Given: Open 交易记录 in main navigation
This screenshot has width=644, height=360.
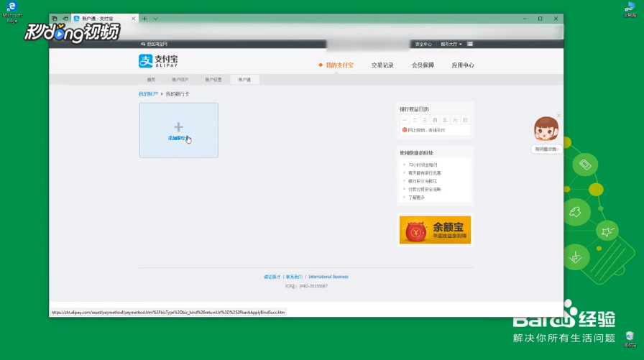Looking at the screenshot, I should [x=382, y=65].
